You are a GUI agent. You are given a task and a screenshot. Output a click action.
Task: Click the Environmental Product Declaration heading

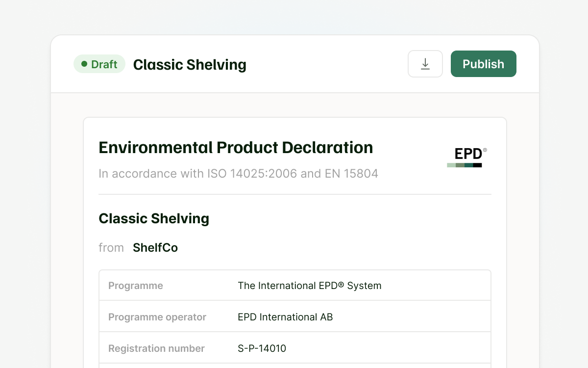point(236,147)
